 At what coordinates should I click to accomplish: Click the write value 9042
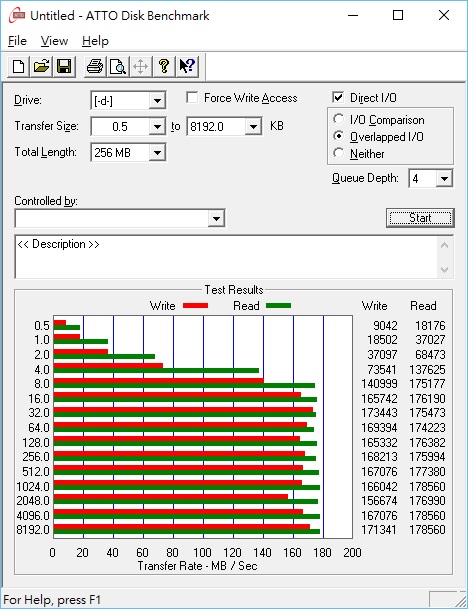point(385,325)
